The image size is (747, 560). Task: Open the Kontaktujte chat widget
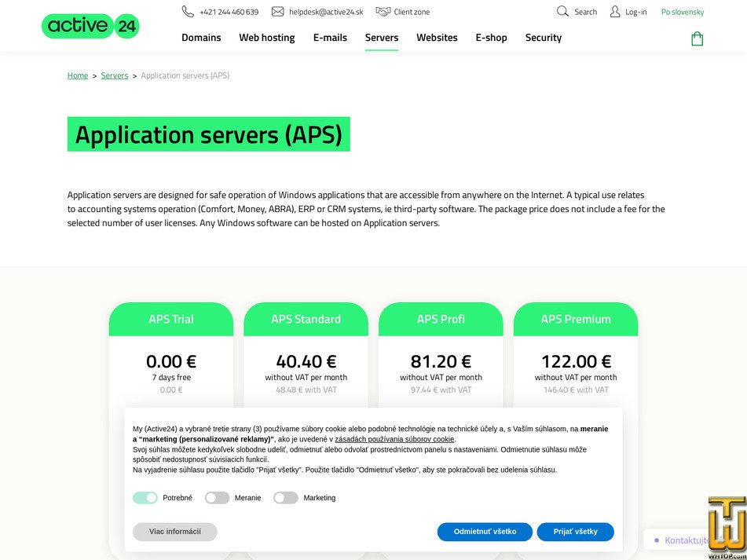679,540
